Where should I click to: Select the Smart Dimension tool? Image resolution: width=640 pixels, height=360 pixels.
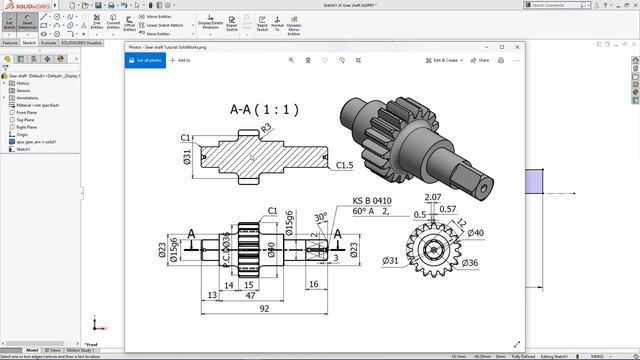tap(27, 21)
